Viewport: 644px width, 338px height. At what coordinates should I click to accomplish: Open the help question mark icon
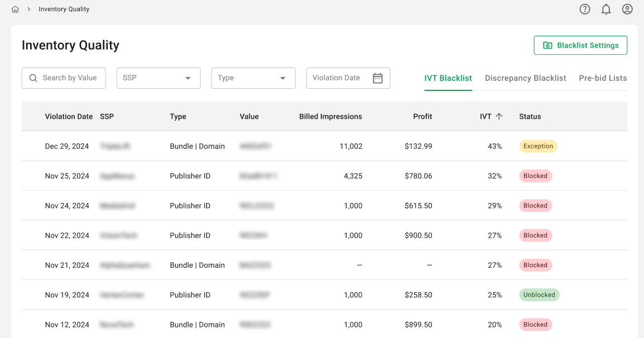(x=585, y=9)
